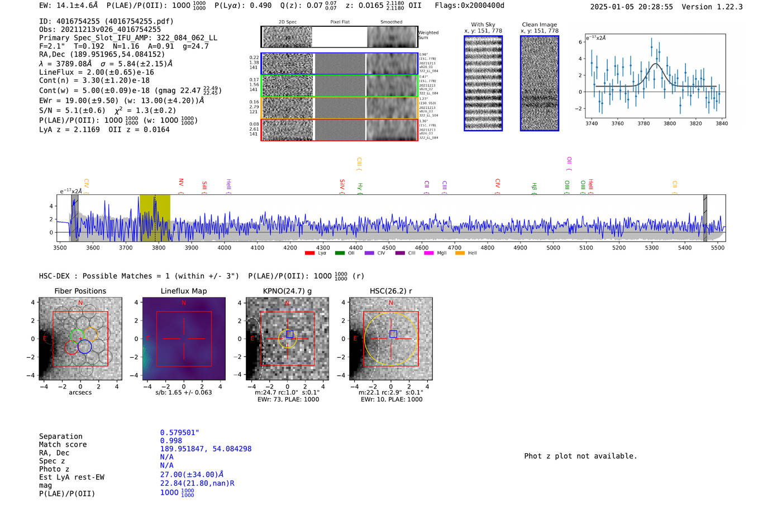The width and height of the screenshot is (782, 532).
Task: Click the EWr = 19.00(±9.50) line
Action: 121,101
